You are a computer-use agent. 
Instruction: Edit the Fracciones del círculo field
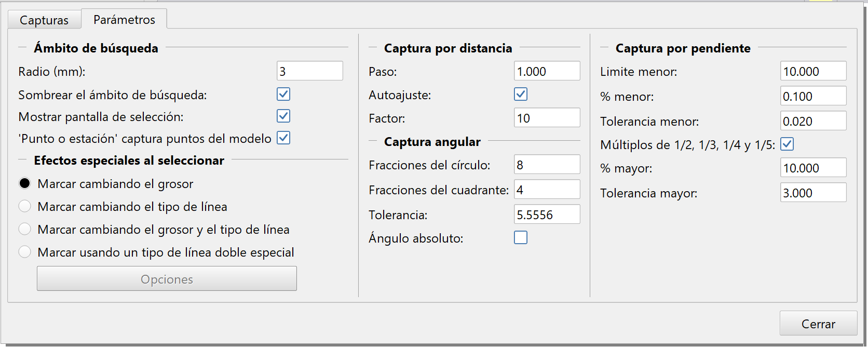tap(547, 165)
